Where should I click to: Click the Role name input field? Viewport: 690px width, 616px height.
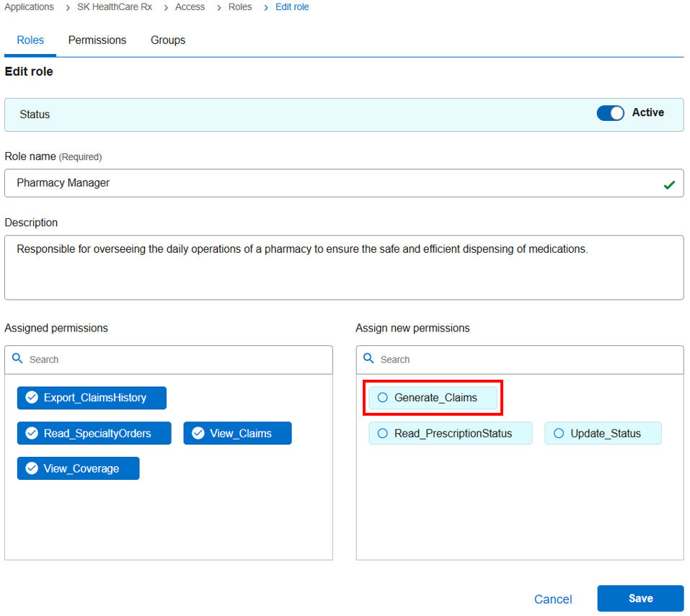click(x=344, y=183)
